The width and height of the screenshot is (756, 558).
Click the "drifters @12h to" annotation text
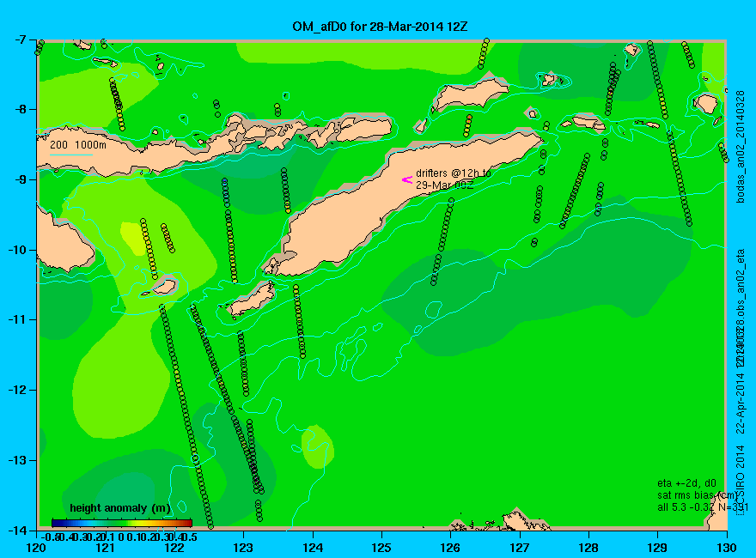454,173
